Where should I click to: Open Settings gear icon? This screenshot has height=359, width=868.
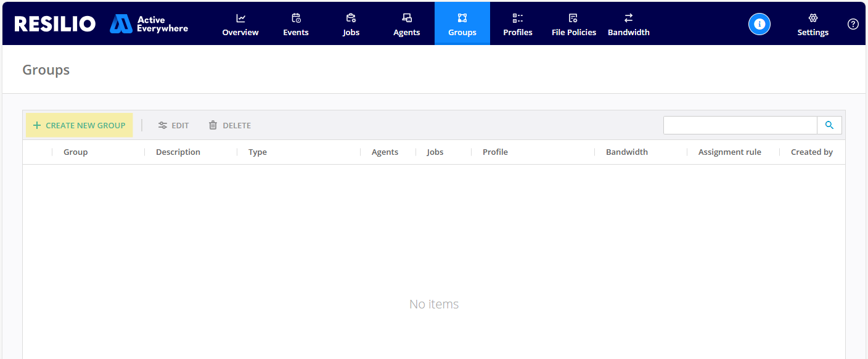point(813,19)
